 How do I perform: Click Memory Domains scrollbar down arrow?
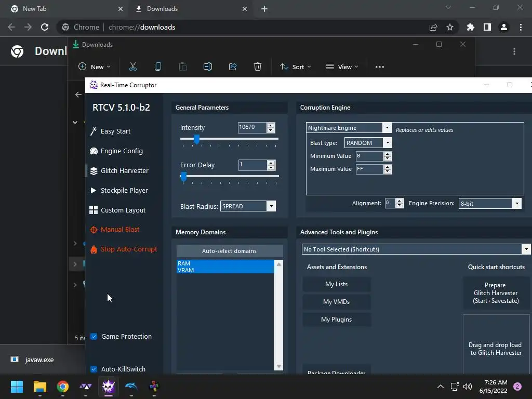point(279,366)
